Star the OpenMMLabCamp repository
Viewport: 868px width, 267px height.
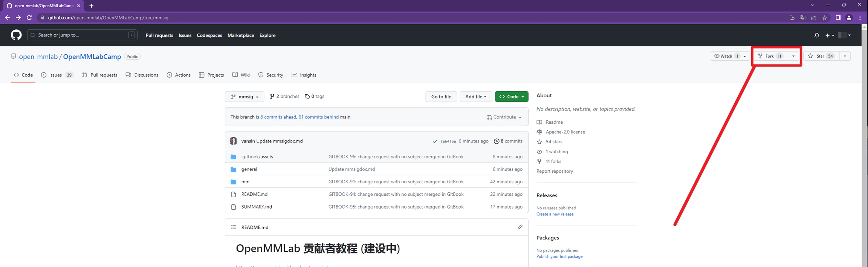click(x=821, y=56)
